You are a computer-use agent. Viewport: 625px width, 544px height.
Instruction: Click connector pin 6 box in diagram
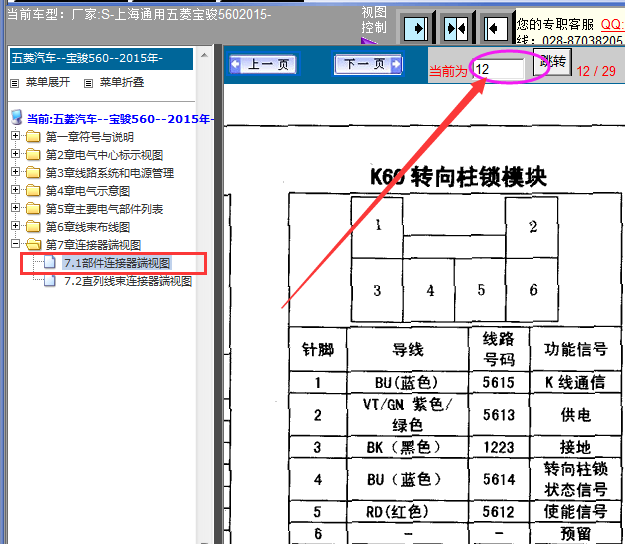coord(532,290)
